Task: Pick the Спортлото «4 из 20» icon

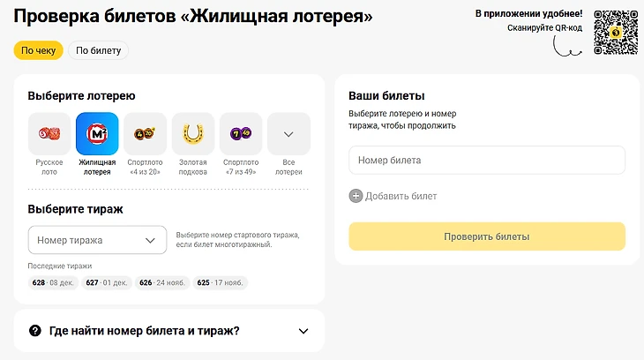Action: point(145,134)
